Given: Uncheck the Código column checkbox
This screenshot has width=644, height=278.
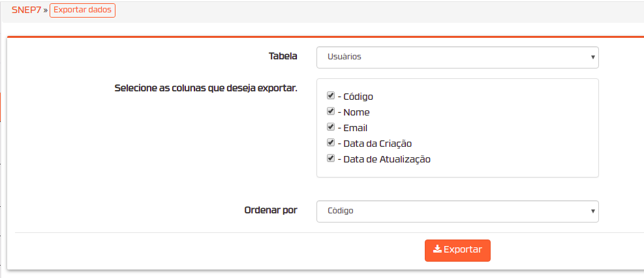Looking at the screenshot, I should [331, 96].
